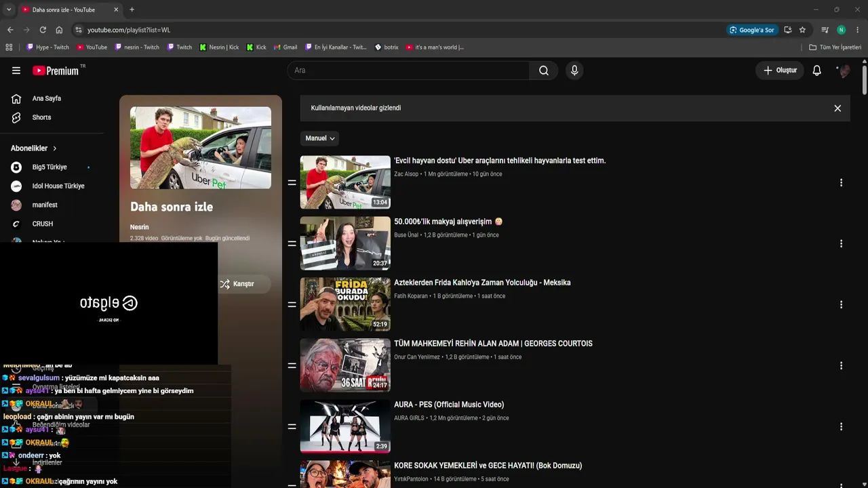Screen dimensions: 868x488
Task: Open options menu for the Frida Kahlo video
Action: [x=841, y=305]
